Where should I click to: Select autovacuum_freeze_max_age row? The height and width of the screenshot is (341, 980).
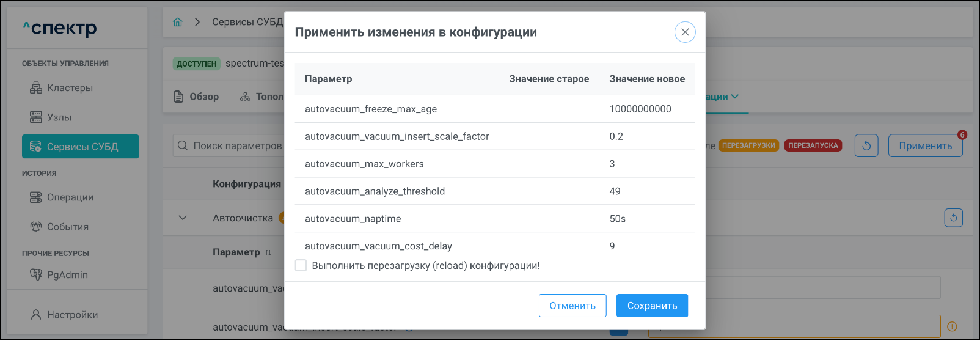pos(495,109)
